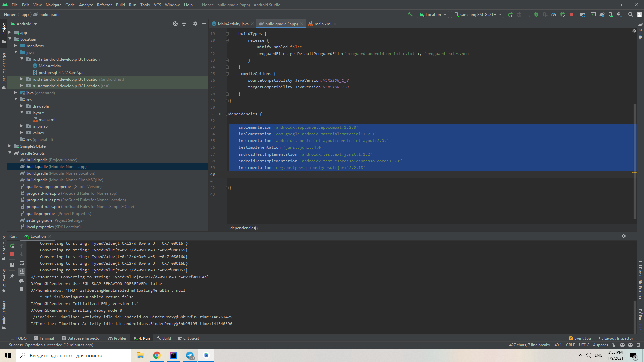Fold the buildTypes block at line 19

tap(227, 34)
